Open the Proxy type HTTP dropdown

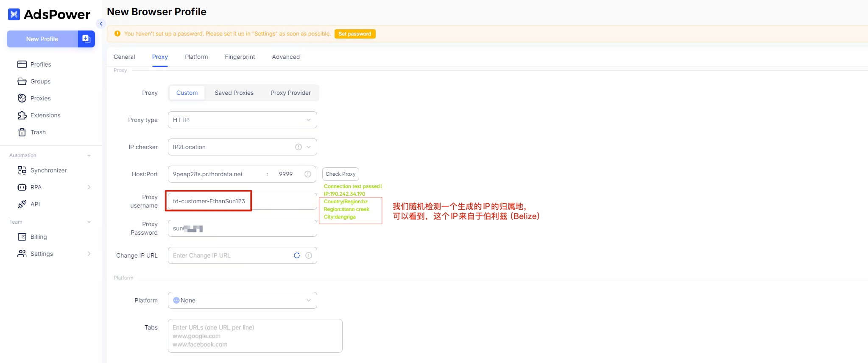[x=242, y=120]
